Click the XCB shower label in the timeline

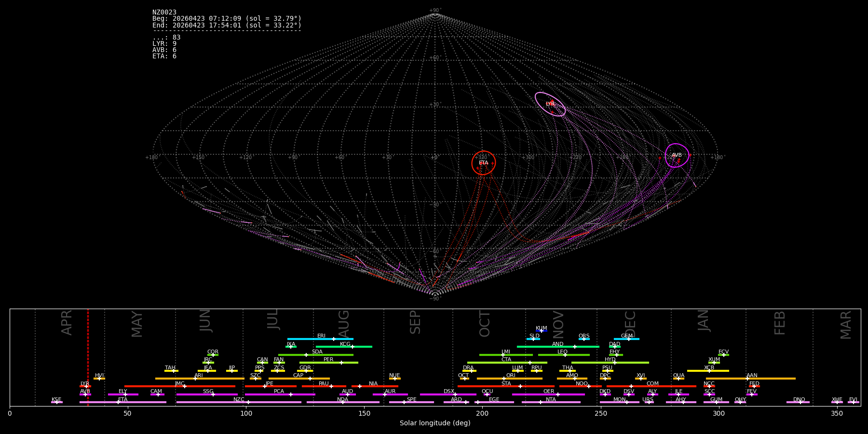coord(709,368)
